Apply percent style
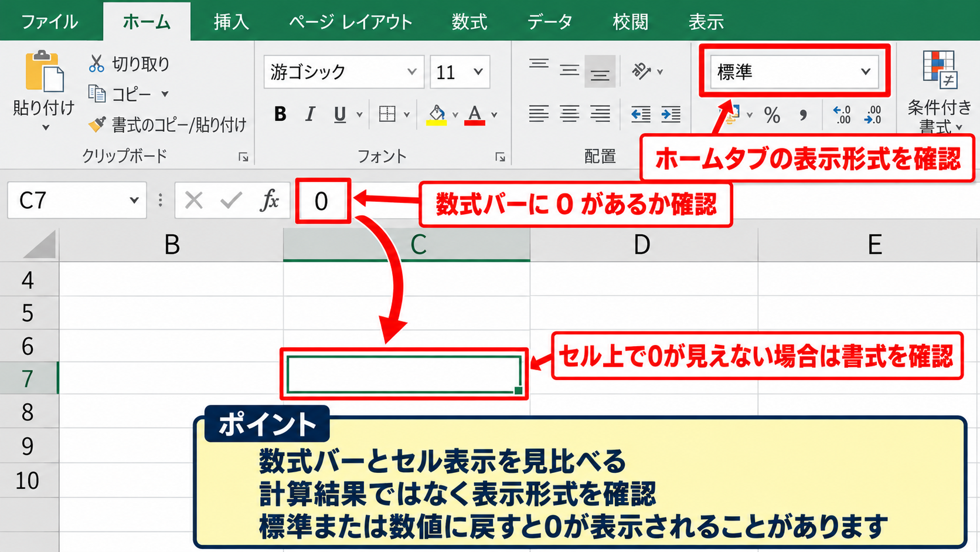This screenshot has height=552, width=980. click(x=772, y=115)
